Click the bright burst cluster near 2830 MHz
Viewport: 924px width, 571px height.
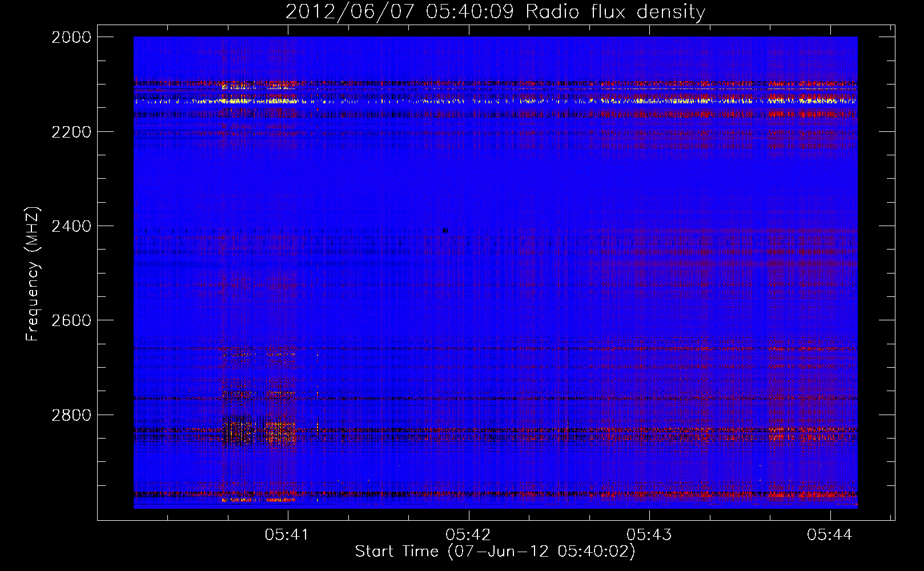coord(260,431)
